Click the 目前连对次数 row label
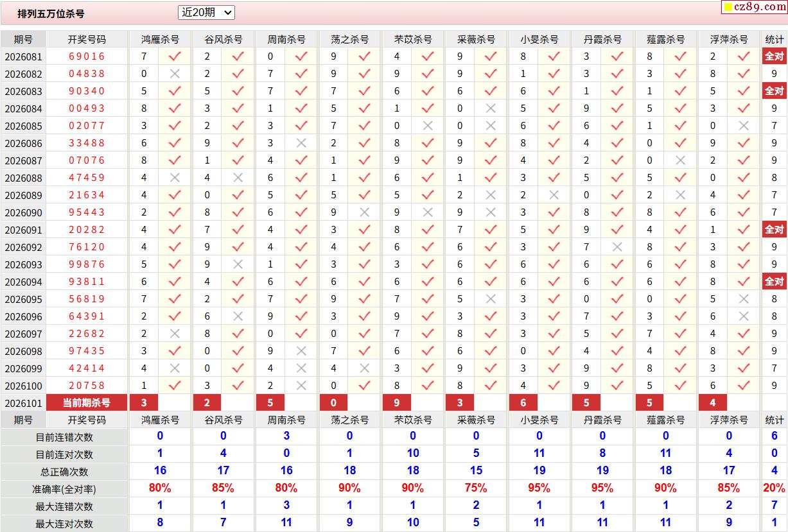The image size is (788, 532). tap(64, 454)
